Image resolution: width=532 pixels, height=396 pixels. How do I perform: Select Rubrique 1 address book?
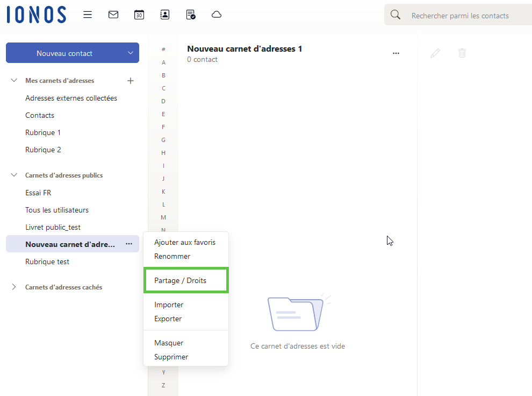click(x=43, y=133)
